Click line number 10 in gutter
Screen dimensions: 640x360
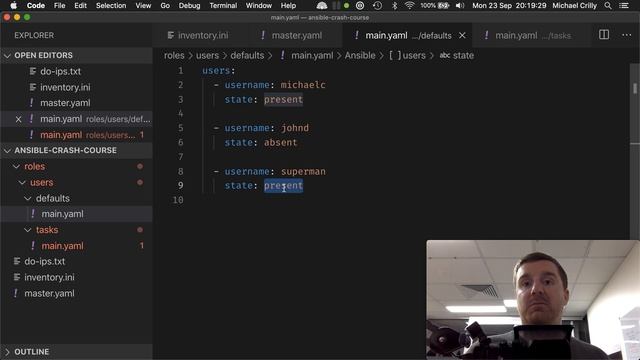click(x=178, y=200)
